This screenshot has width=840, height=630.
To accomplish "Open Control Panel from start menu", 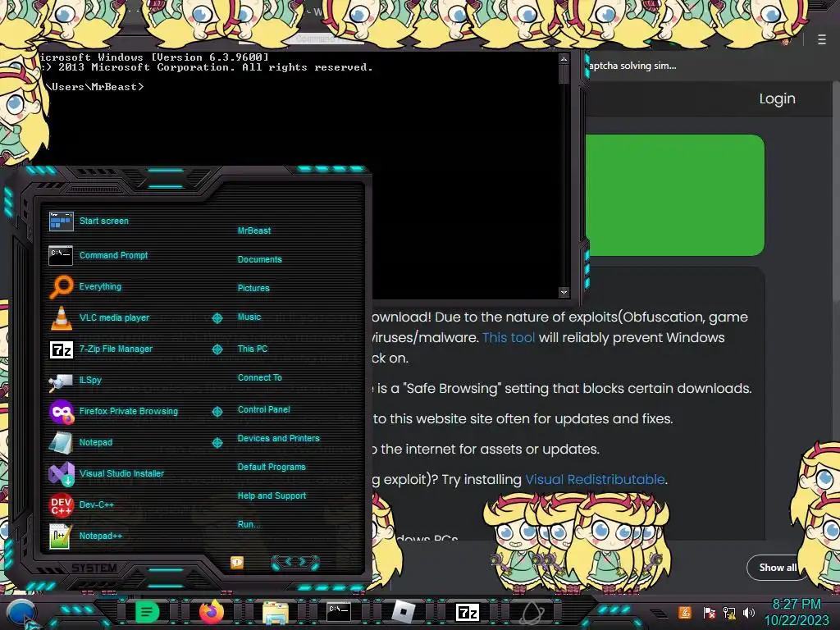I will tap(263, 409).
